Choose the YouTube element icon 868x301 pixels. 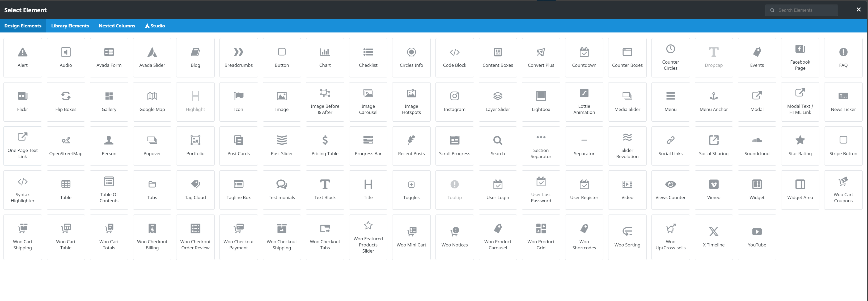click(756, 232)
